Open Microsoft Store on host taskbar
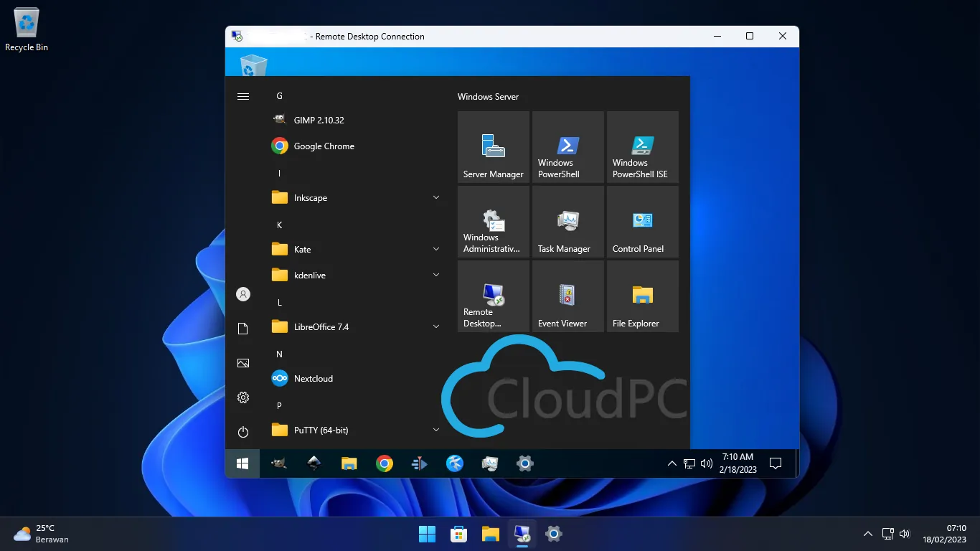 pyautogui.click(x=458, y=534)
